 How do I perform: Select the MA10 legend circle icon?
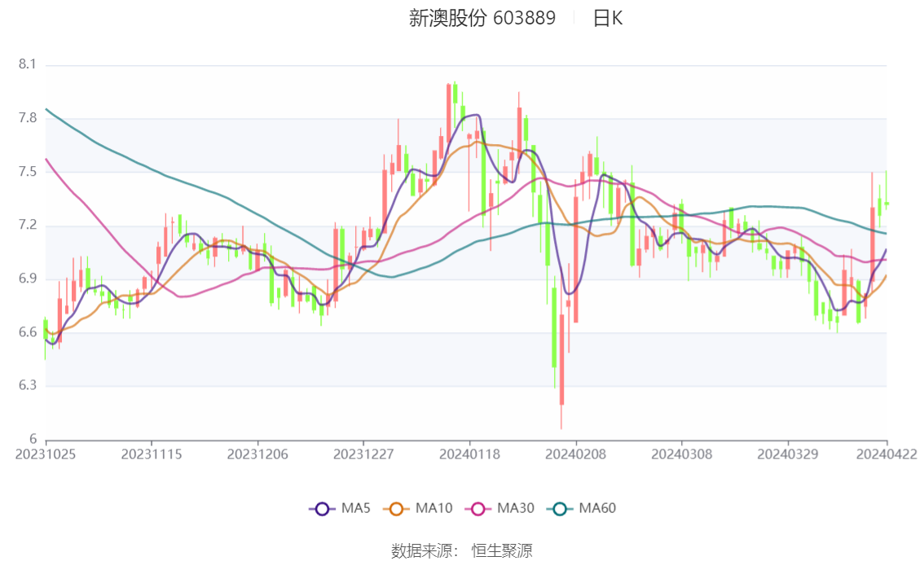(396, 508)
